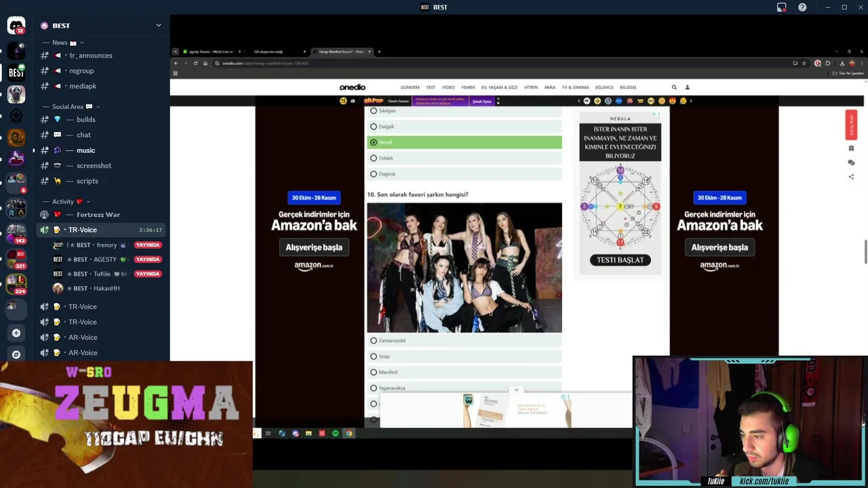Open YEMEK menu on onedio
The height and width of the screenshot is (488, 868).
468,87
